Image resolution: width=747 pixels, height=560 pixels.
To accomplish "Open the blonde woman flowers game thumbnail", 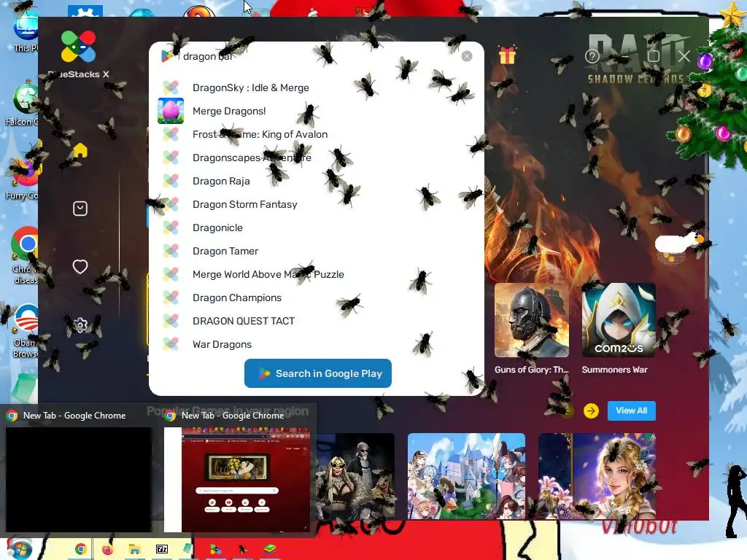I will pyautogui.click(x=597, y=475).
